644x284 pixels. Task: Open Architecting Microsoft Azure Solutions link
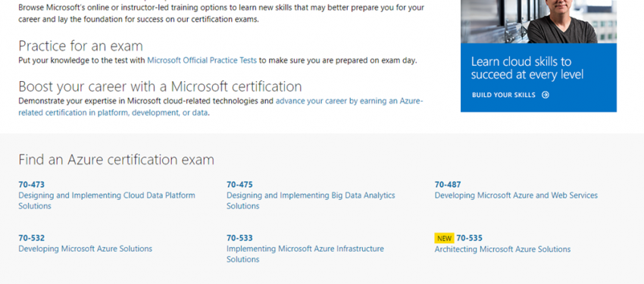[x=502, y=249]
